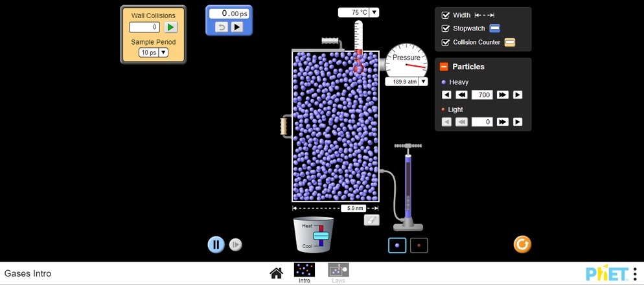This screenshot has width=644, height=285.
Task: Select light particle for the pump
Action: click(419, 245)
